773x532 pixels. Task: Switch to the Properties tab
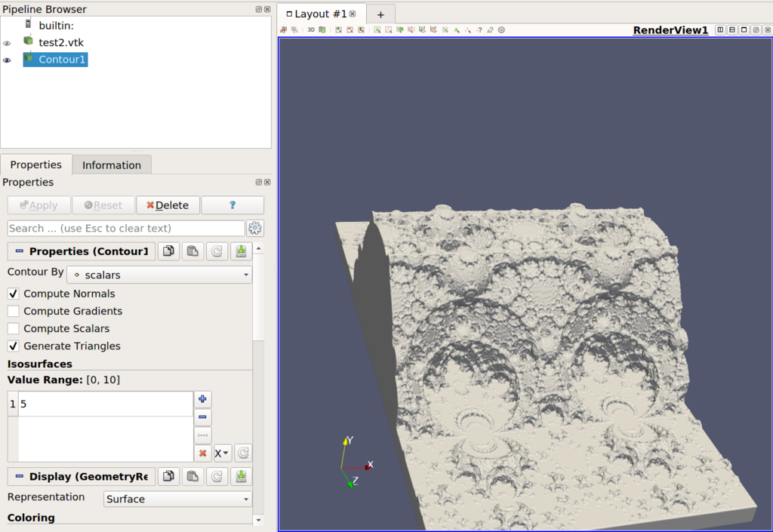tap(36, 165)
